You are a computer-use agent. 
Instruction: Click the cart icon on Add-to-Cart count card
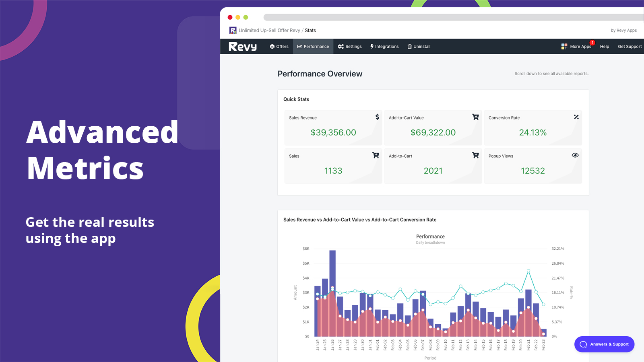click(475, 155)
